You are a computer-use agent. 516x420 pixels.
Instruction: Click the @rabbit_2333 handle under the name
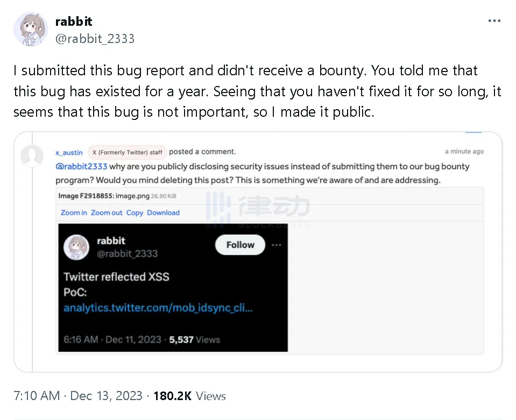click(95, 39)
